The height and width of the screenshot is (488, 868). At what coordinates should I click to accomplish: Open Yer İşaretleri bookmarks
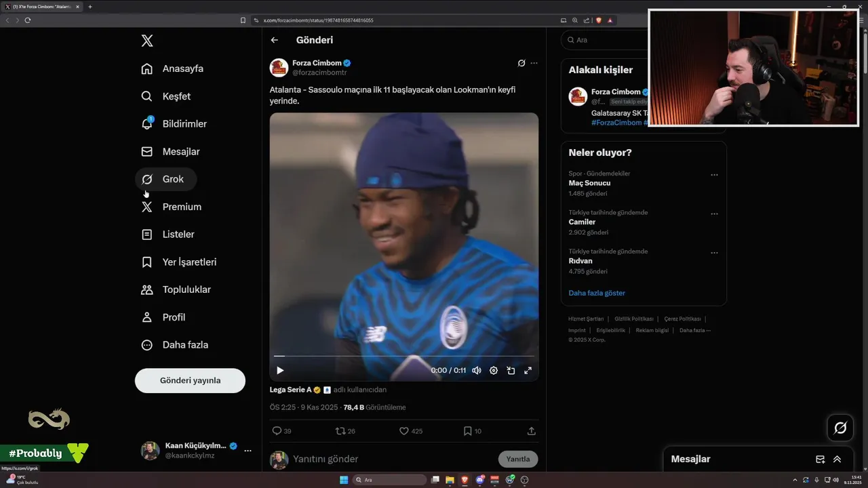point(179,262)
